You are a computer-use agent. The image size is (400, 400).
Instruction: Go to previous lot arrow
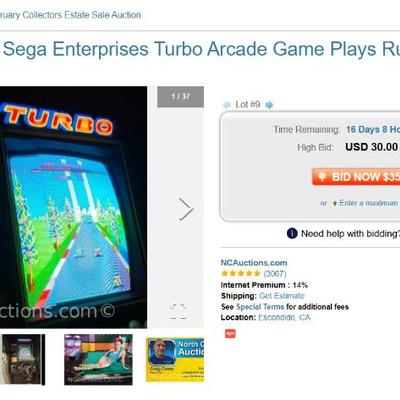click(x=227, y=105)
